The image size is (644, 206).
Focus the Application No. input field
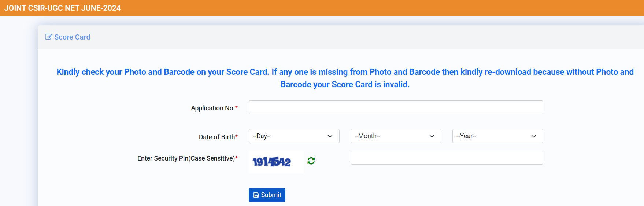[396, 107]
